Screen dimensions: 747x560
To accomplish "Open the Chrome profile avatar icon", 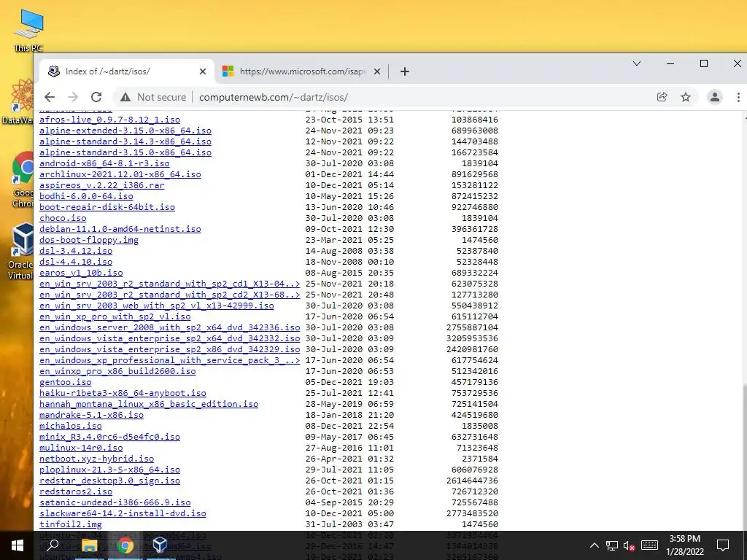I will 715,97.
